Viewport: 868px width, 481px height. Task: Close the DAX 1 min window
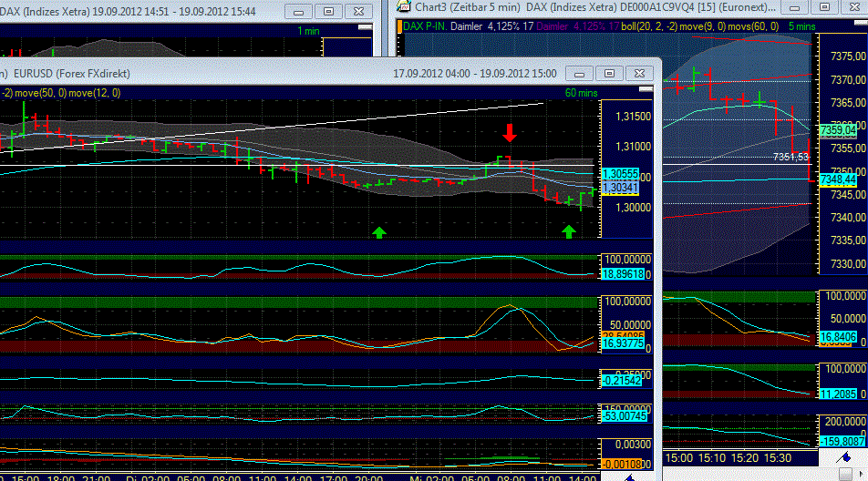[x=358, y=12]
